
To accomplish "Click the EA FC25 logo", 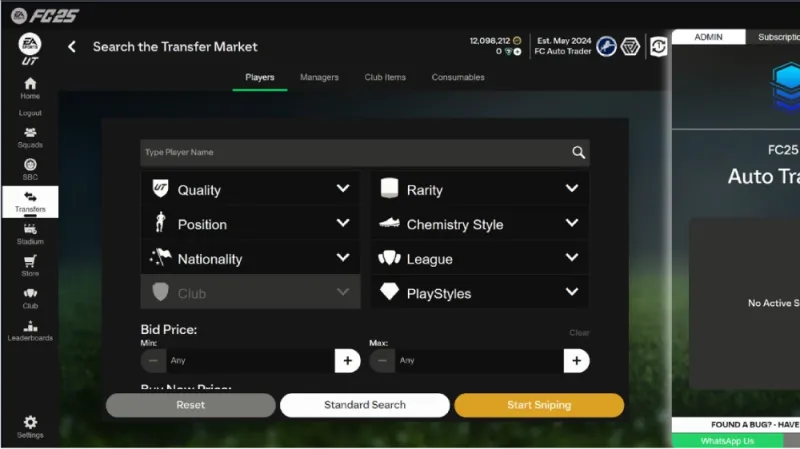I will [x=45, y=16].
